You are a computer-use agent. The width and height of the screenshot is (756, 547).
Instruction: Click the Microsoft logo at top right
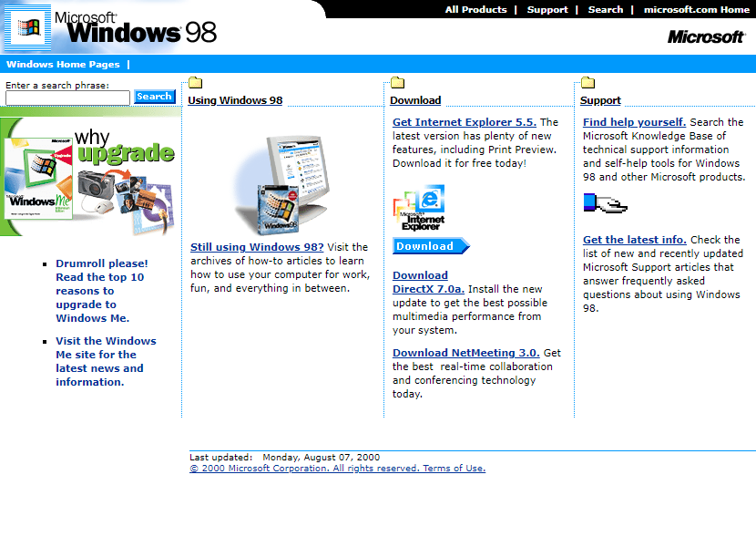[x=706, y=36]
